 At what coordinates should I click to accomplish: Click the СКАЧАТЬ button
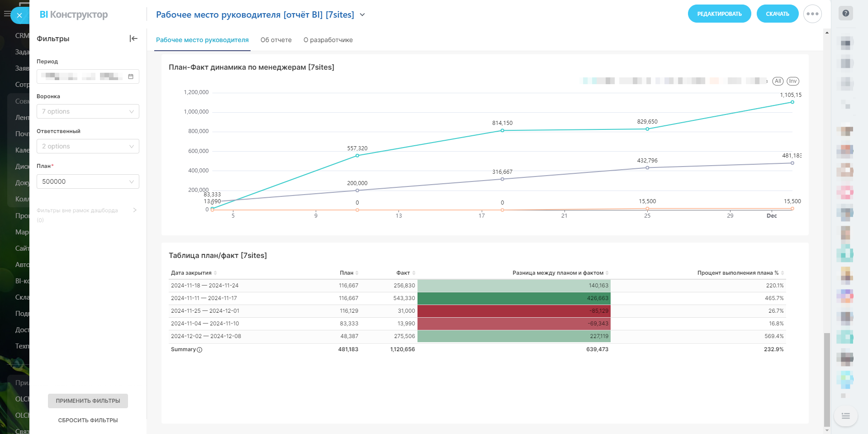(x=777, y=14)
